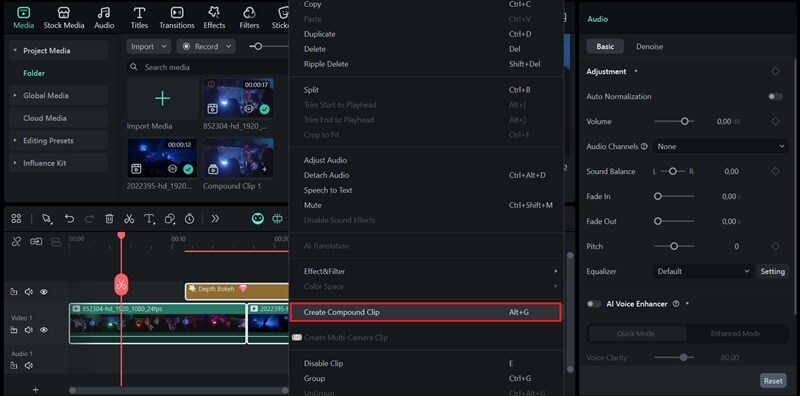Click the speed stopwatch icon
This screenshot has height=396, width=800.
click(x=189, y=218)
